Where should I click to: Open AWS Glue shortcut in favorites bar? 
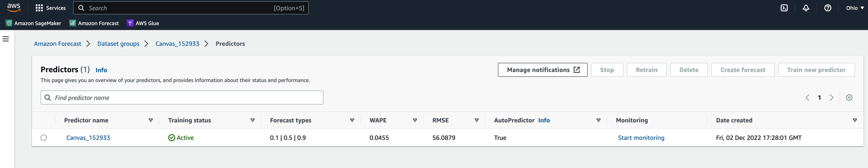(x=143, y=23)
